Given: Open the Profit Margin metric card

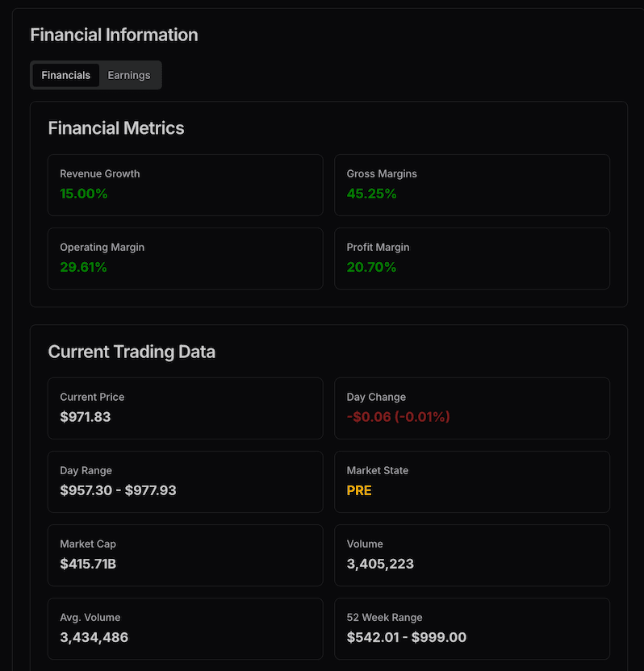Looking at the screenshot, I should pos(472,258).
